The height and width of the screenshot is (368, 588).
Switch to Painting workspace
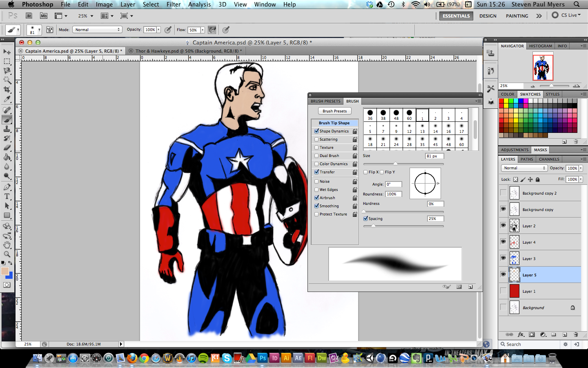pos(517,16)
